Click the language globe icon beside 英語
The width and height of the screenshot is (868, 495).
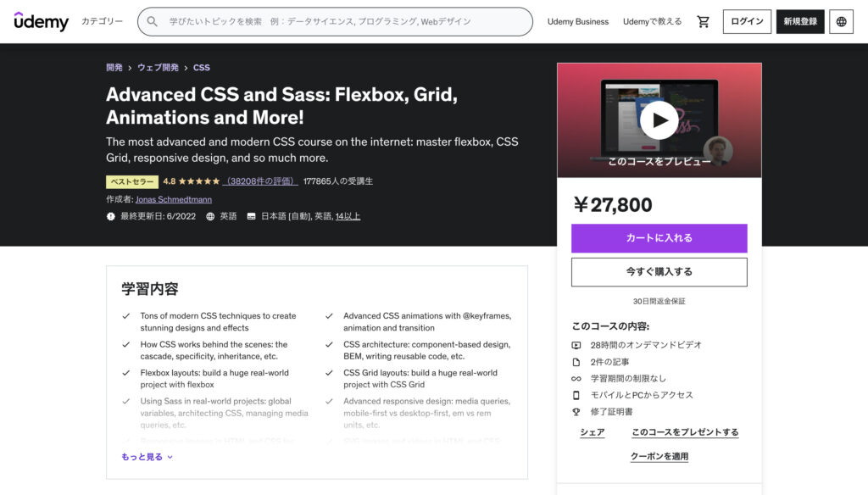coord(210,216)
